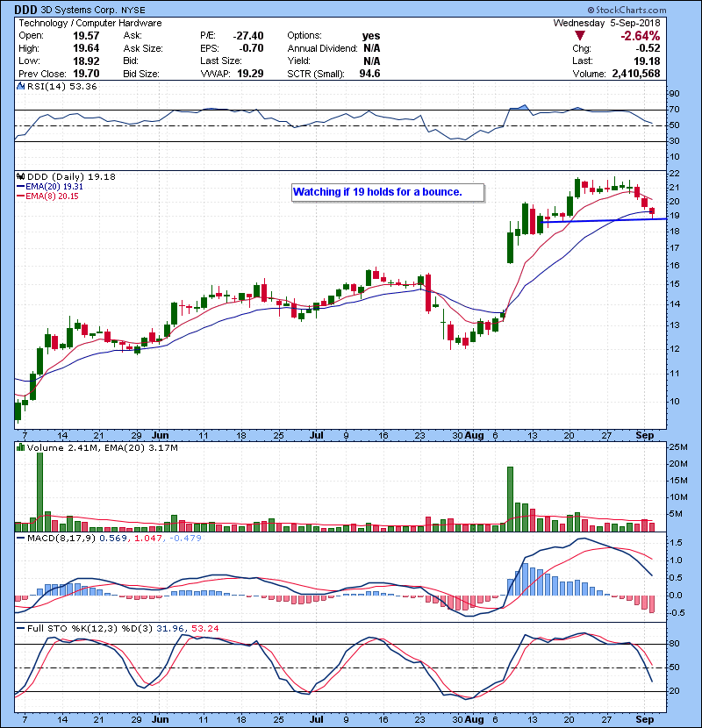Click the volume bars icon beside Volume 2.41M
Image resolution: width=702 pixels, height=728 pixels.
click(x=21, y=447)
